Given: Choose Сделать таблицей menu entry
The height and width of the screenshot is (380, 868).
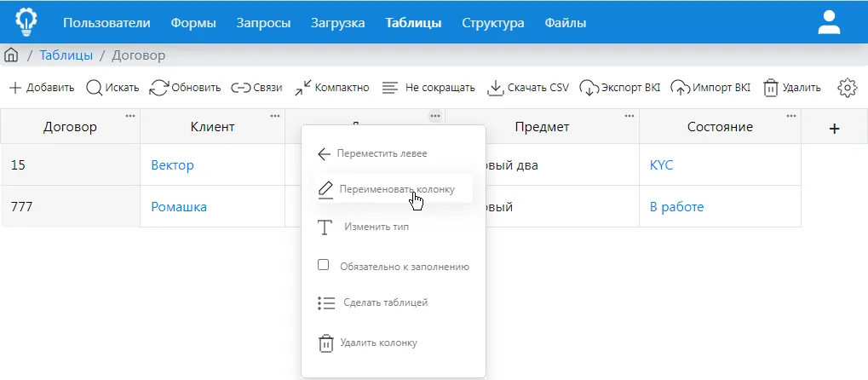Looking at the screenshot, I should [x=385, y=302].
